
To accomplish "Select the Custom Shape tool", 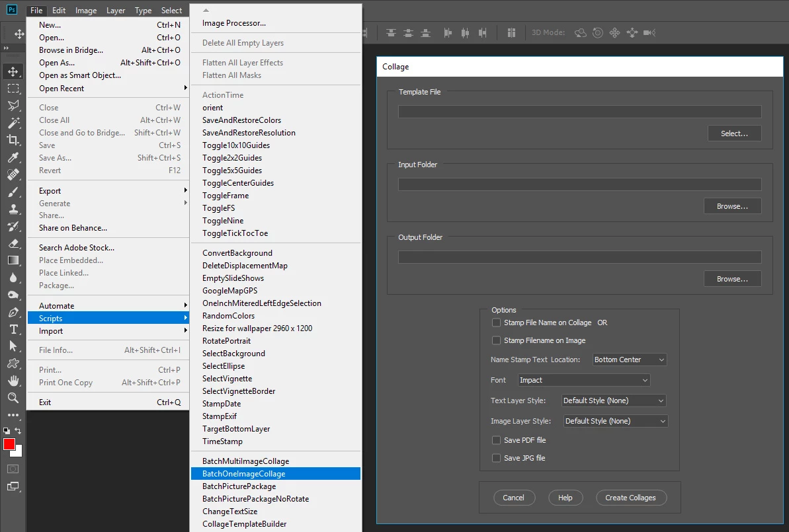I will pos(13,363).
